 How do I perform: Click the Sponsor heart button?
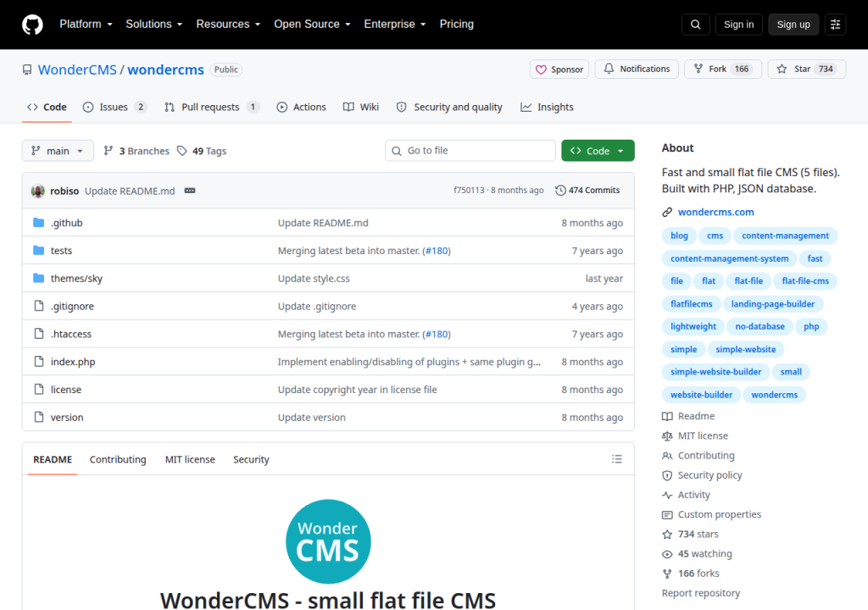559,69
